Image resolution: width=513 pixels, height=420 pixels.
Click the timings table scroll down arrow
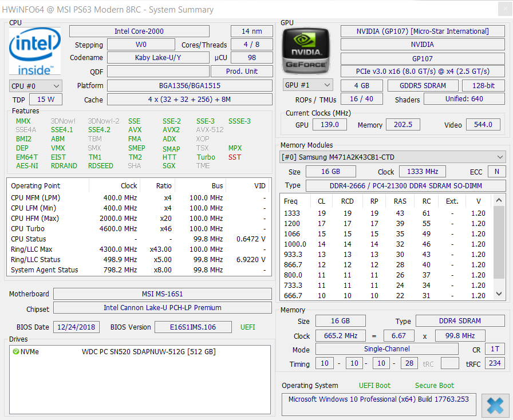coord(499,294)
